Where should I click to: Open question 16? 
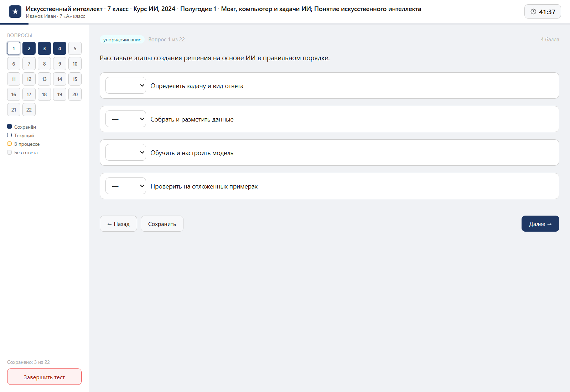(x=14, y=94)
